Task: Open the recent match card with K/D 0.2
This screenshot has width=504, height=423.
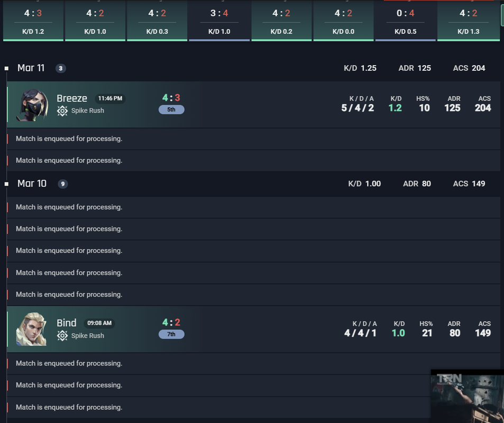Action: (x=281, y=21)
